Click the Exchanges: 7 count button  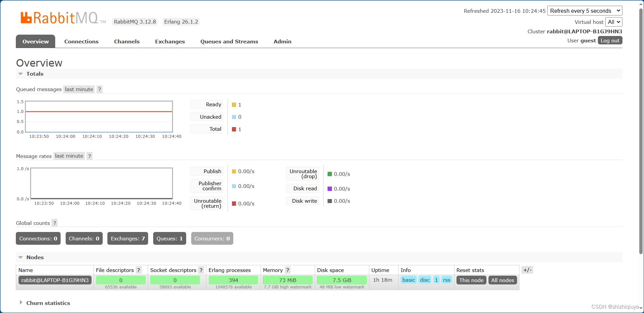pos(128,238)
